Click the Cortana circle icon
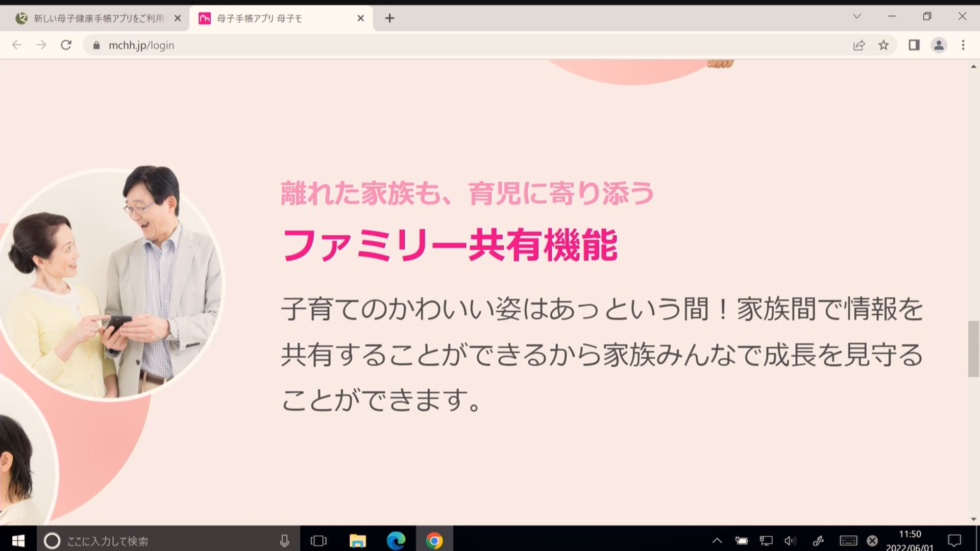The height and width of the screenshot is (551, 980). click(52, 541)
